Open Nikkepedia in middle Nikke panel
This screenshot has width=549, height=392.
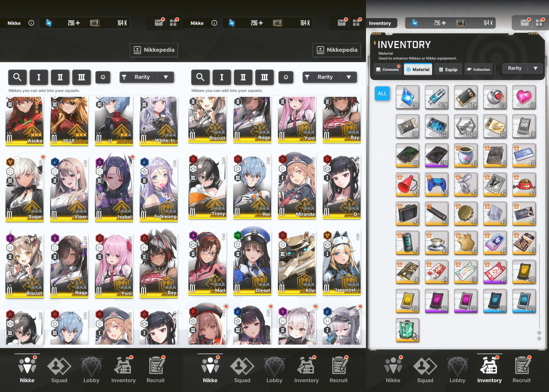click(337, 50)
